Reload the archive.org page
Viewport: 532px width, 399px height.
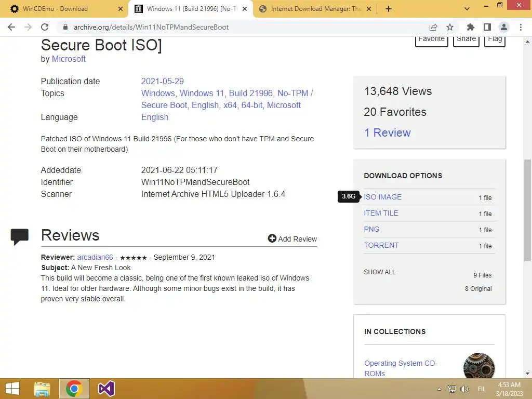tap(45, 27)
